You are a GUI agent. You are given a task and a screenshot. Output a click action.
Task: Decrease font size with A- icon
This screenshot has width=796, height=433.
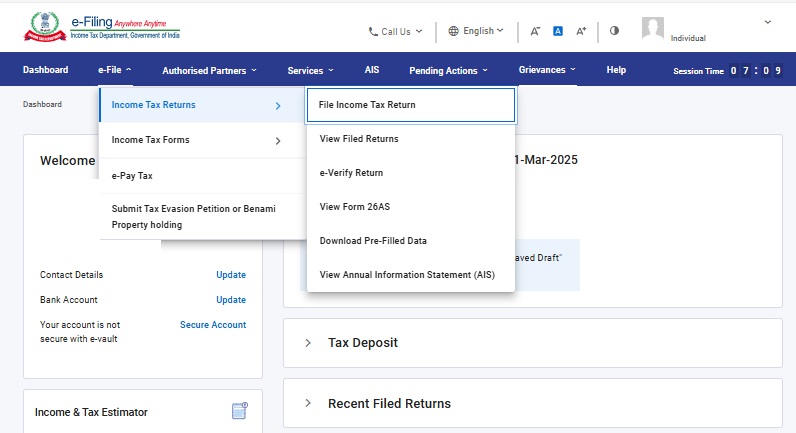click(x=535, y=31)
